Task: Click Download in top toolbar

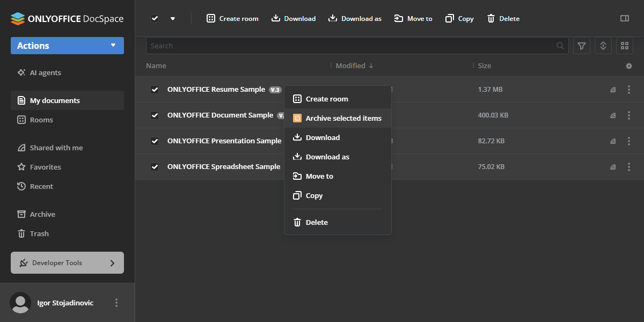Action: pos(294,18)
